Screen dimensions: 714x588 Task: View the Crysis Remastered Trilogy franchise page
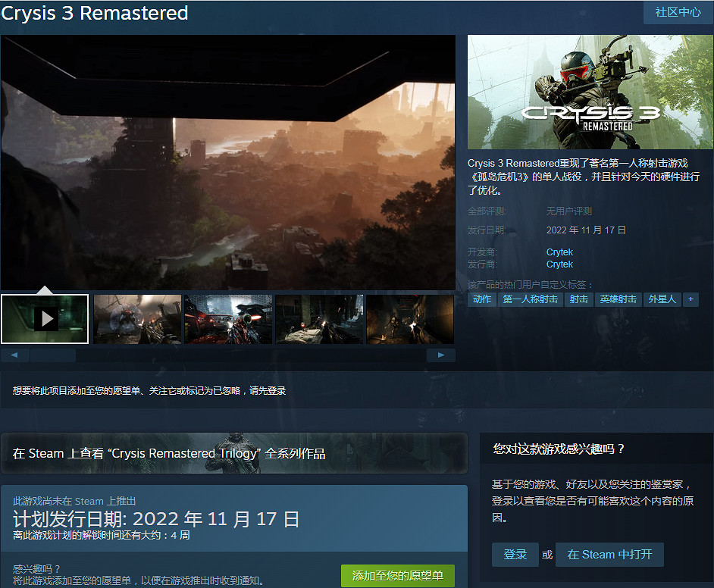[235, 453]
